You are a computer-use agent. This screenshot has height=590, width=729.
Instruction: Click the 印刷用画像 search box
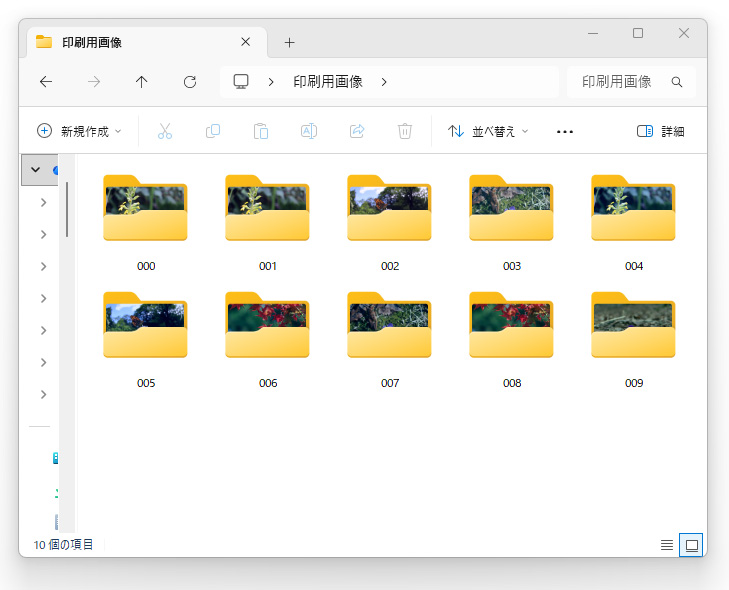point(631,82)
